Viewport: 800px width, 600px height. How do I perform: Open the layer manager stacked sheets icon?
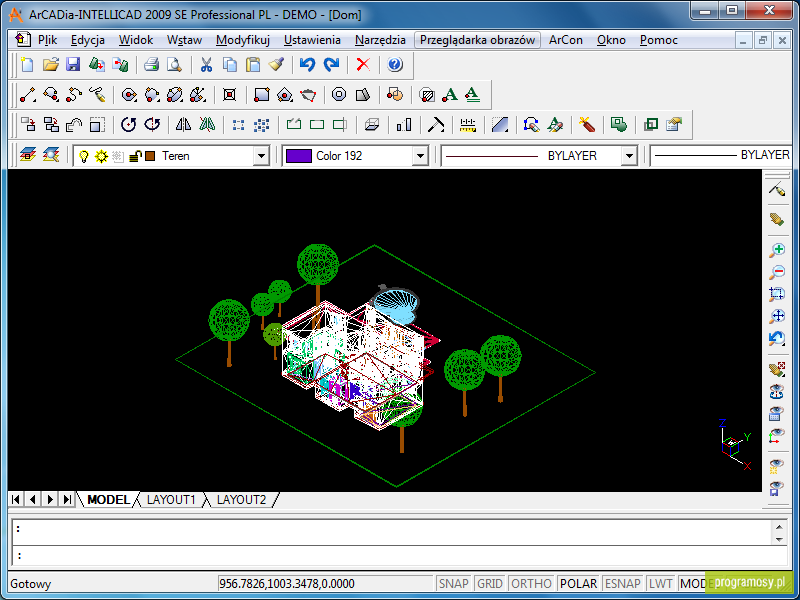pos(28,155)
